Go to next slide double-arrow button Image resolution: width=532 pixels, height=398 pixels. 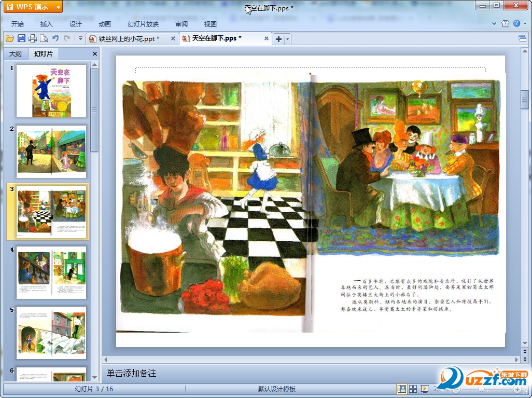pyautogui.click(x=525, y=359)
